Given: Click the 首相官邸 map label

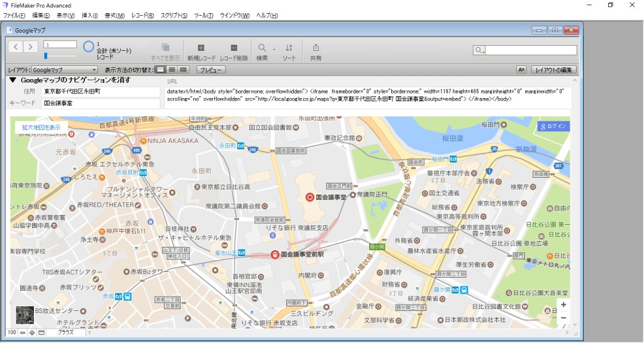Looking at the screenshot, I should click(x=245, y=276).
